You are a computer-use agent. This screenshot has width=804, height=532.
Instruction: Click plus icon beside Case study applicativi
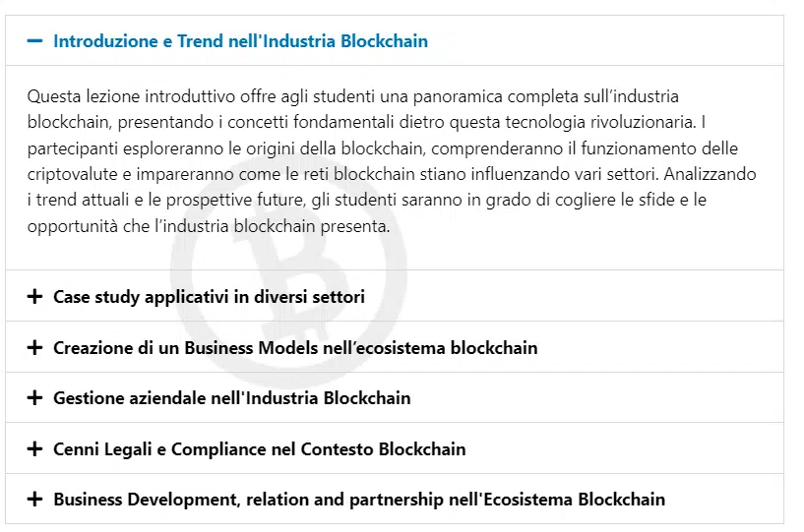(x=35, y=297)
